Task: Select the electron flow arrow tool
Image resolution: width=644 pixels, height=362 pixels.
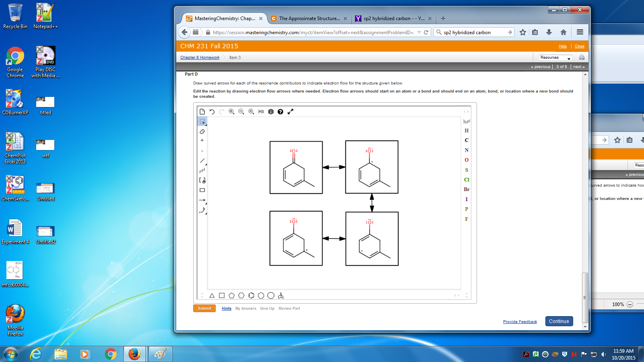Action: click(x=202, y=210)
